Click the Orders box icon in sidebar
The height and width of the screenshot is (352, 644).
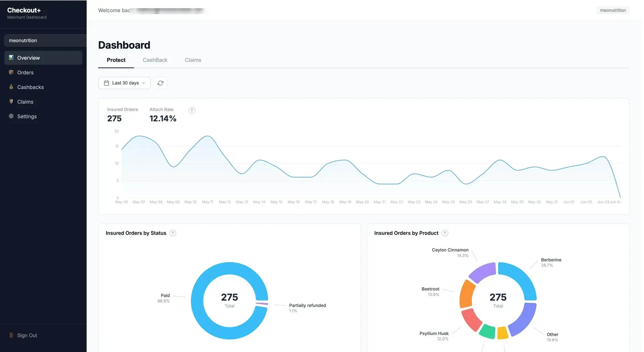(x=11, y=72)
